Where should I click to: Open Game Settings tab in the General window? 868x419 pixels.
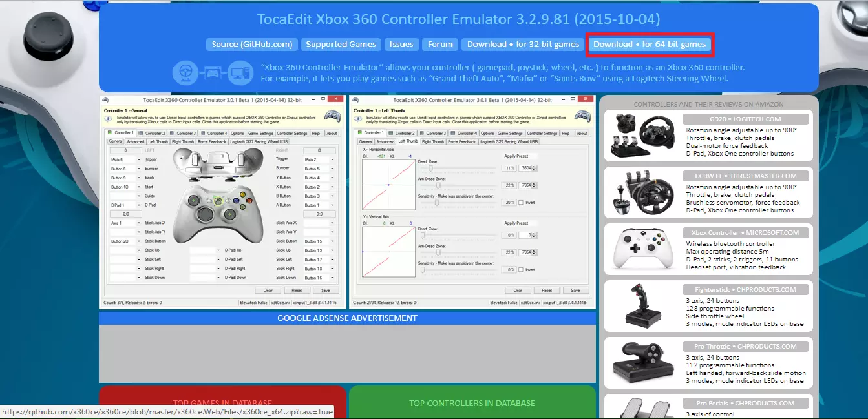pos(262,133)
